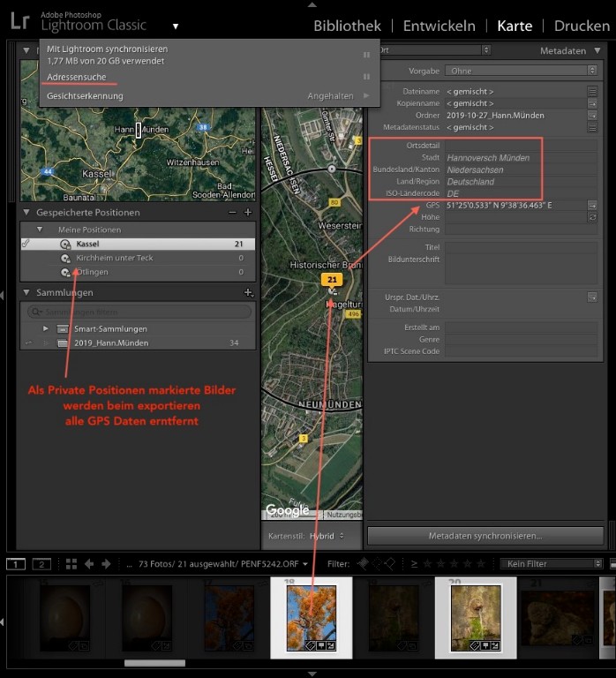The height and width of the screenshot is (678, 616).
Task: Open the Kartenstil Hybrid dropdown
Action: point(327,536)
